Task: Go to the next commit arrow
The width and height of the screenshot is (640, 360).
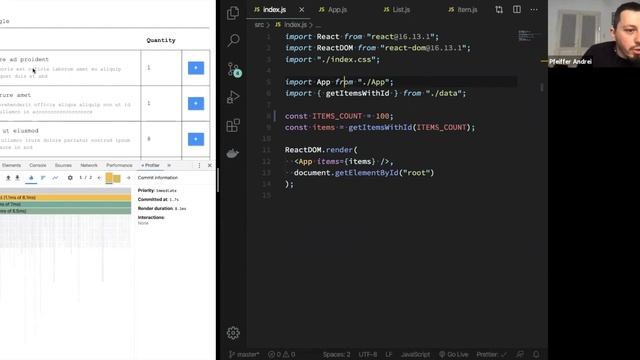Action: point(128,178)
